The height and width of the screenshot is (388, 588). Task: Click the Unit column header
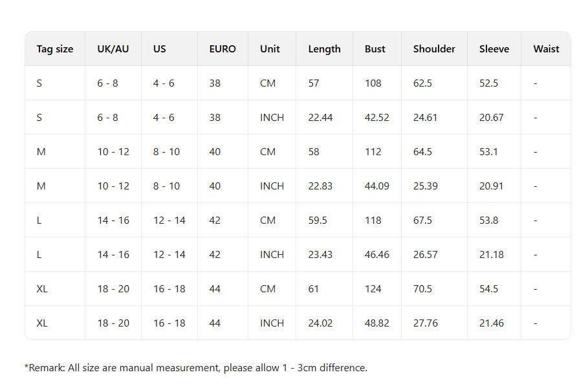270,49
